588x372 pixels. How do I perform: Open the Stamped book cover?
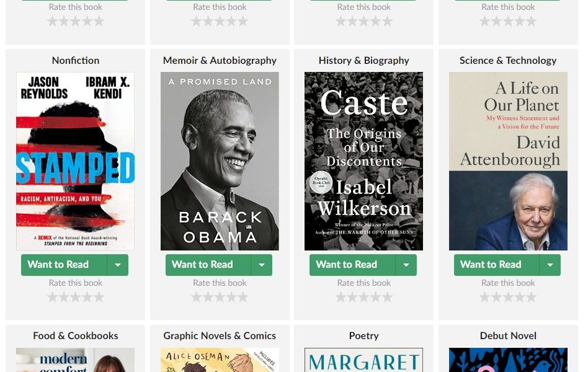[76, 161]
